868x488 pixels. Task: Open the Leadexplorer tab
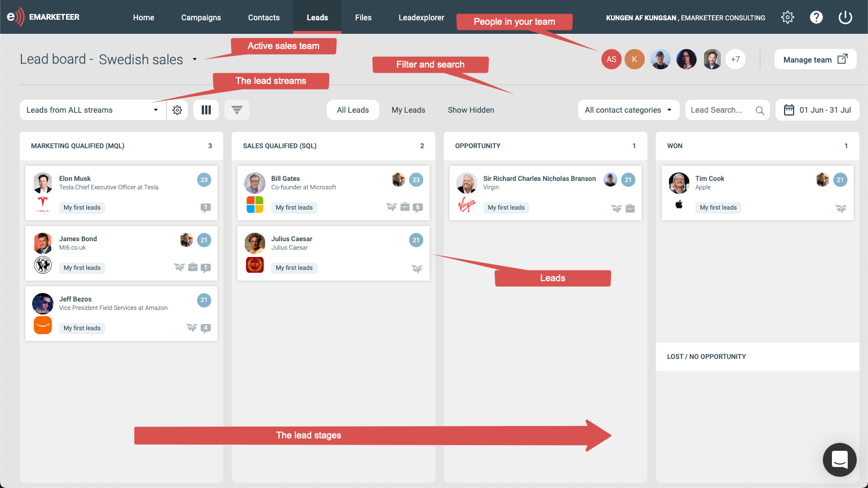pyautogui.click(x=422, y=17)
